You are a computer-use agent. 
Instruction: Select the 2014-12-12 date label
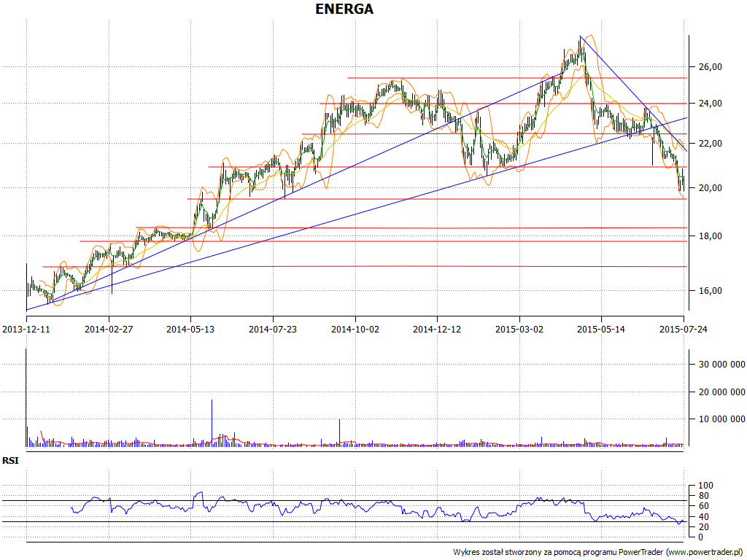pyautogui.click(x=438, y=329)
